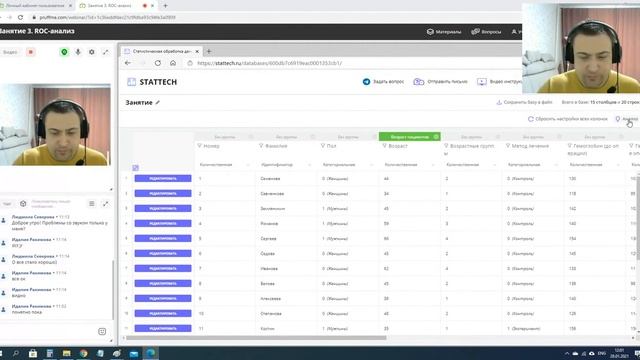Image resolution: width=640 pixels, height=360 pixels.
Task: Filter the Метод лечения column
Action: [x=508, y=146]
